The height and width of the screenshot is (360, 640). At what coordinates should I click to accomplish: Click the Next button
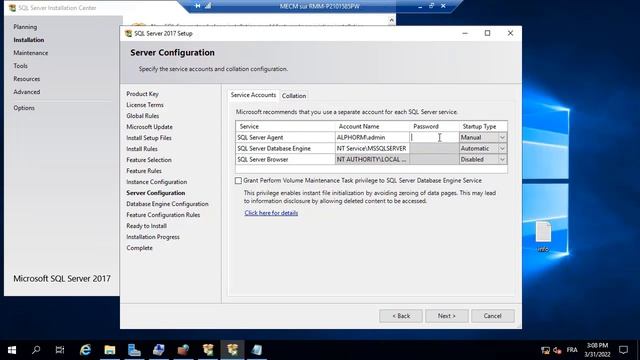pos(447,316)
